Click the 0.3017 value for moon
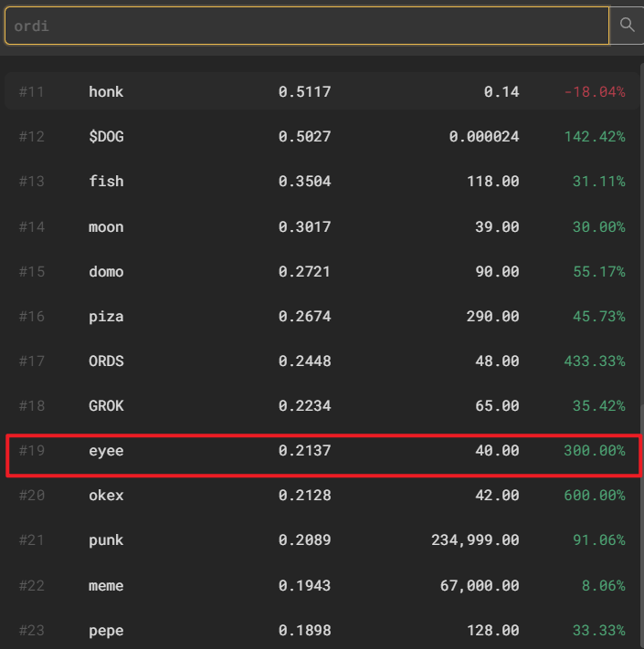 tap(304, 226)
